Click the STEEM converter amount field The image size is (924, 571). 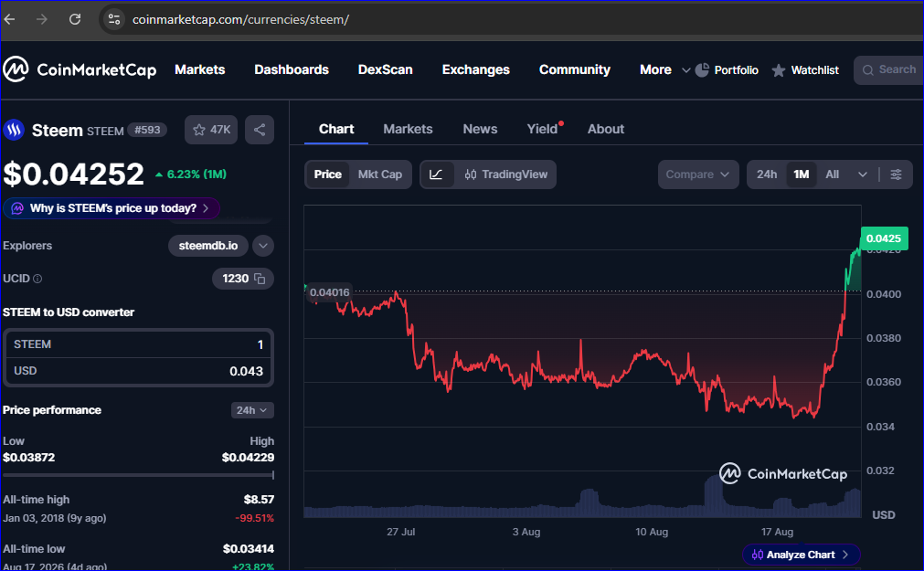coord(138,344)
